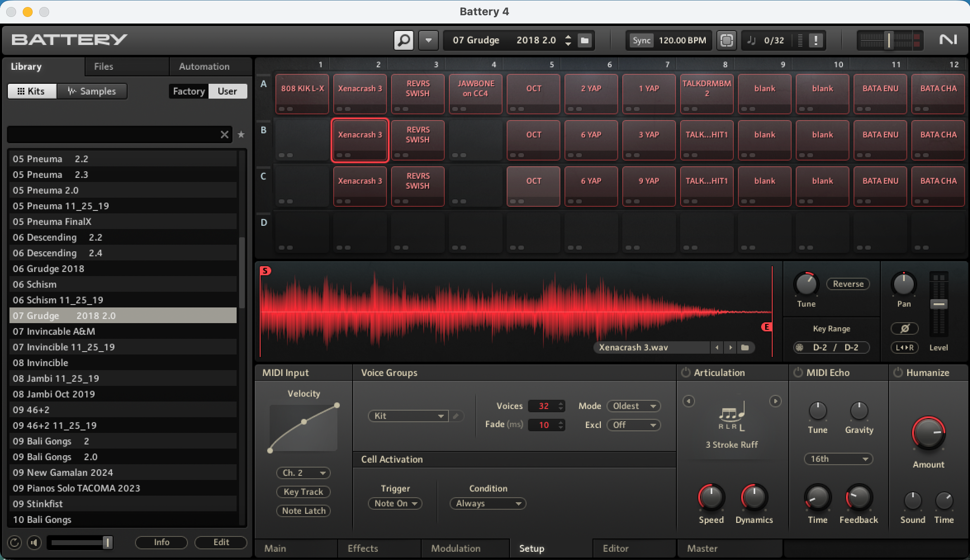Viewport: 970px width, 560px height.
Task: Click the Level fader handle
Action: click(x=939, y=304)
